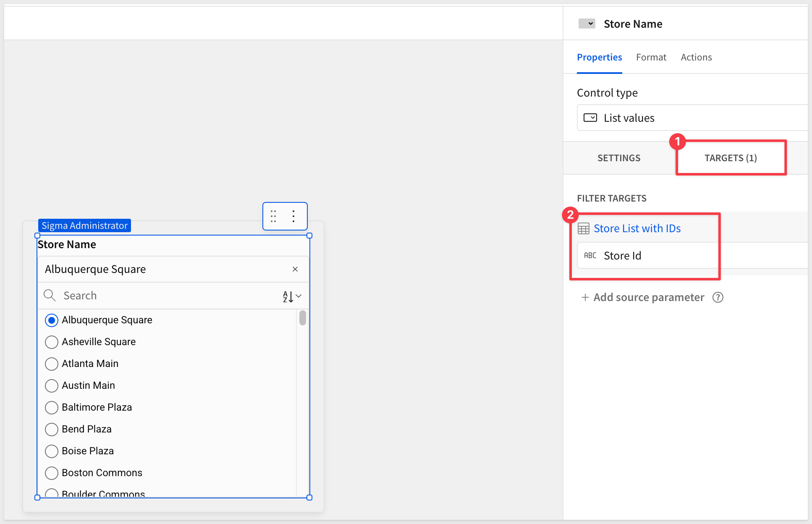Click the help icon beside Add source parameter
Image resolution: width=812 pixels, height=524 pixels.
tap(718, 297)
